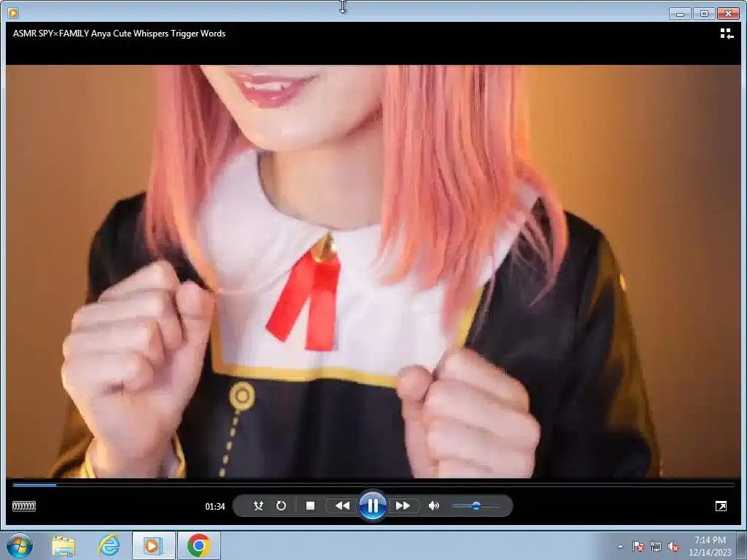Toggle repeat playback button
Image resolution: width=747 pixels, height=560 pixels.
(x=281, y=506)
